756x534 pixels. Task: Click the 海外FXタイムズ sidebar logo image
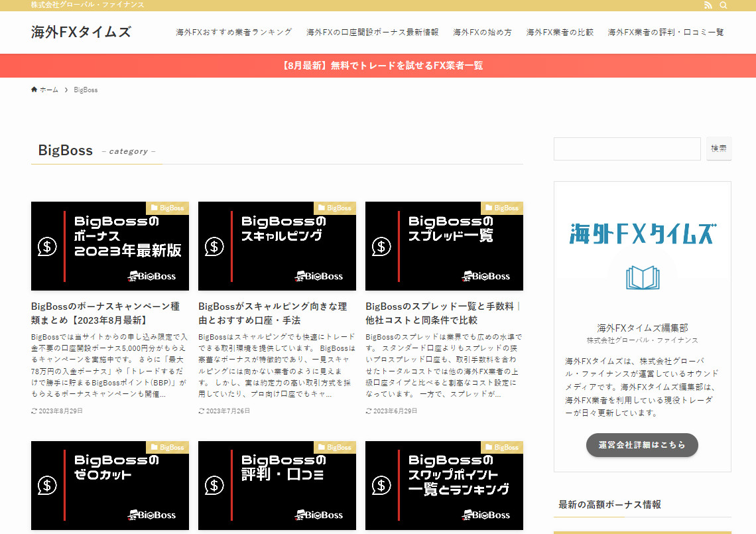click(x=643, y=234)
